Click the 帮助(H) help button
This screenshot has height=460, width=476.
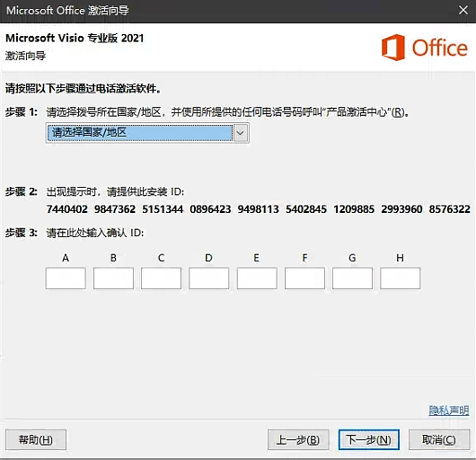[x=36, y=439]
